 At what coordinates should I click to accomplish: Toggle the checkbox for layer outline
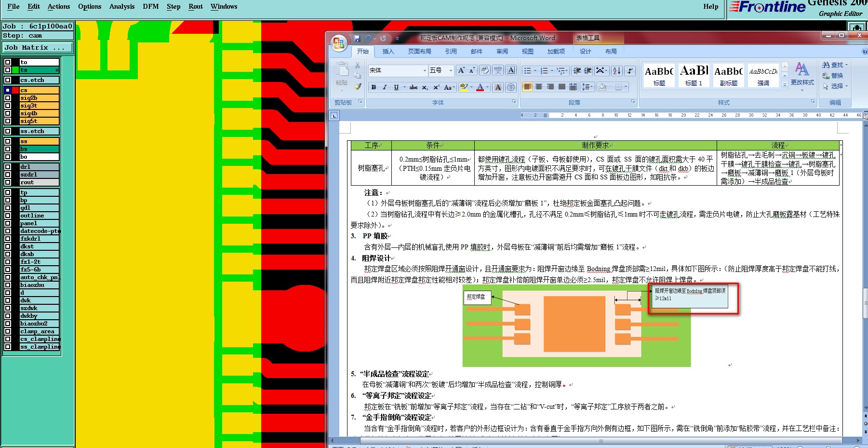coord(8,216)
